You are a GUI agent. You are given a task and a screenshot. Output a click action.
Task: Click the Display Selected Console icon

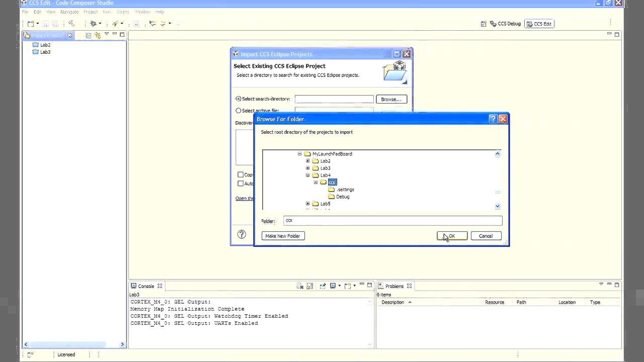coord(333,286)
